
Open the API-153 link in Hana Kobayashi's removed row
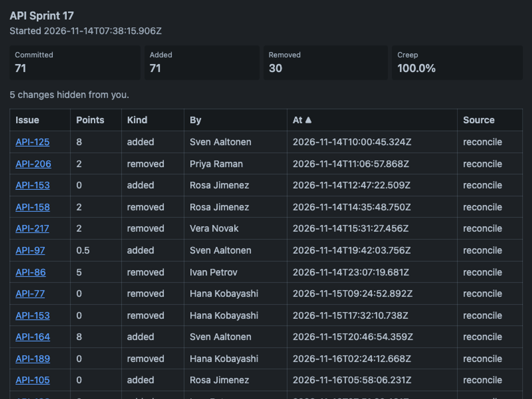coord(32,316)
